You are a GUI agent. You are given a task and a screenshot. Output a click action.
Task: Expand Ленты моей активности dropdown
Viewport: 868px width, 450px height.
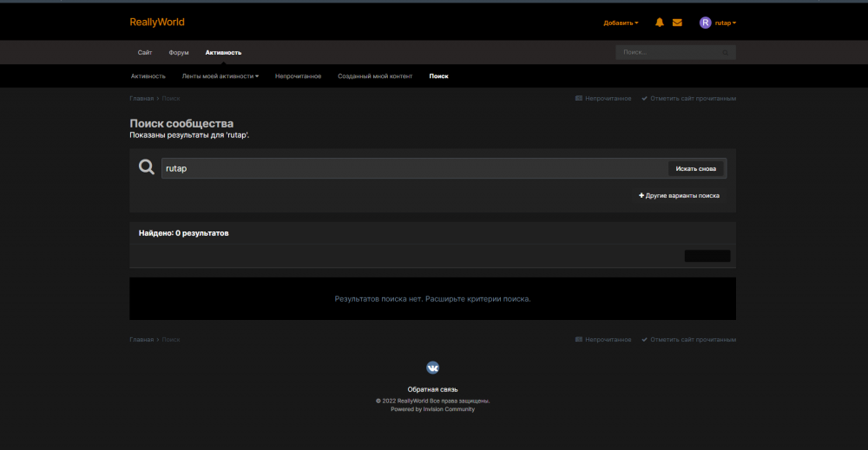coord(220,76)
